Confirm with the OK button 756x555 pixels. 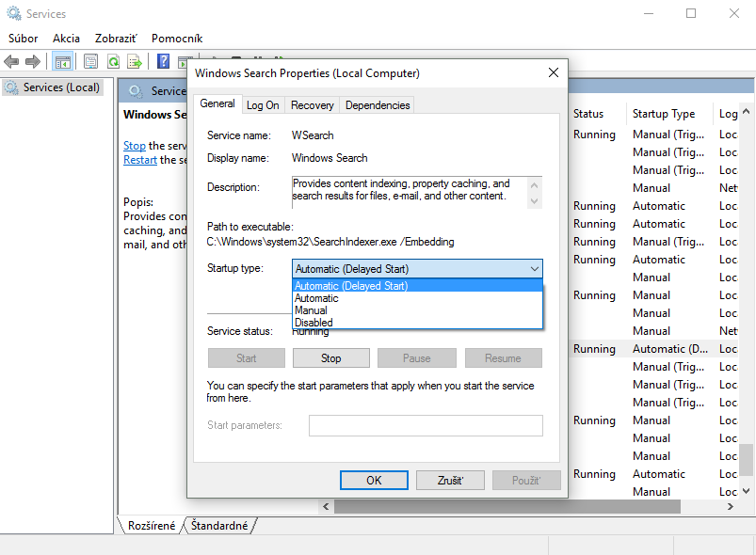[374, 481]
